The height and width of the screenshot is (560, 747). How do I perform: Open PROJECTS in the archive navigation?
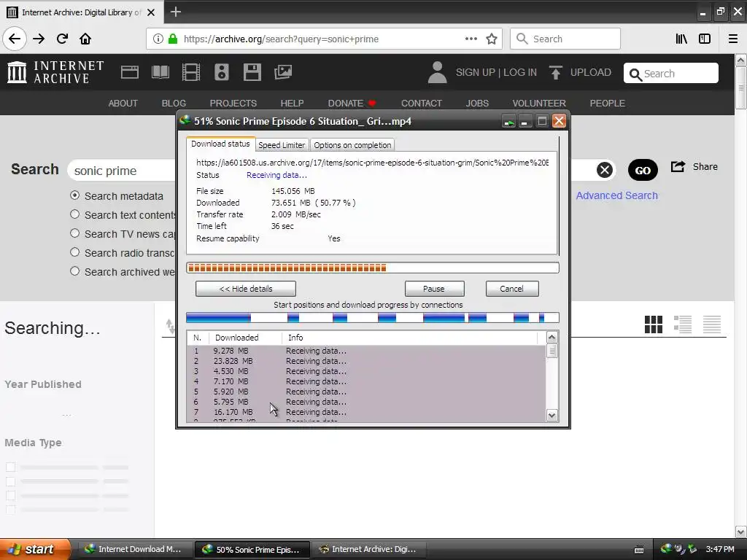point(233,104)
